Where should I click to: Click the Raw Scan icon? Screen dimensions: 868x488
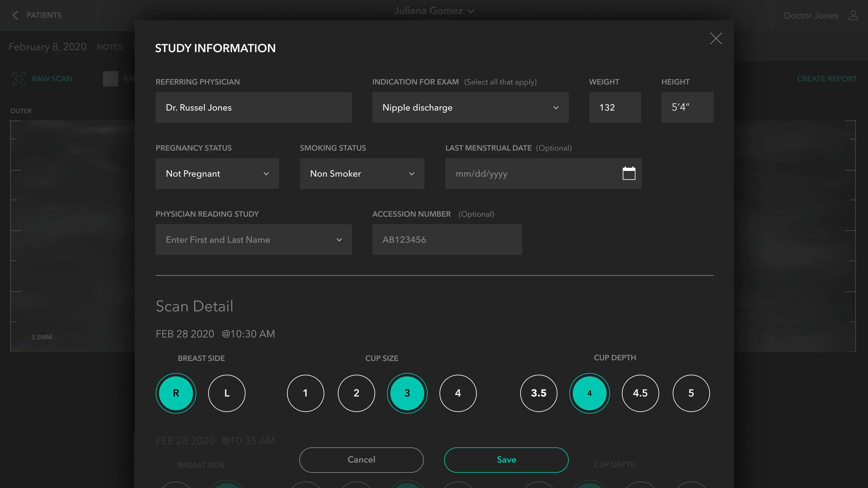(19, 78)
